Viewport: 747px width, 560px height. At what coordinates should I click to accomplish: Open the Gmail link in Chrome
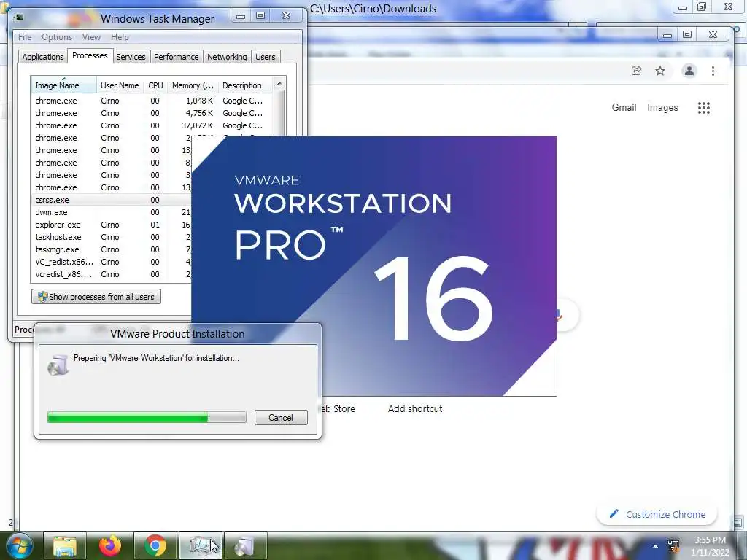click(x=624, y=108)
